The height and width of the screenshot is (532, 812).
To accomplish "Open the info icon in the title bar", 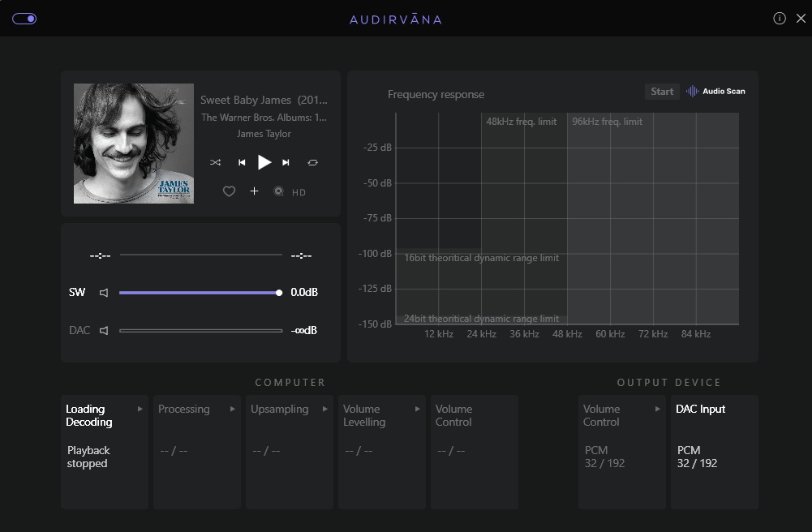I will point(780,19).
